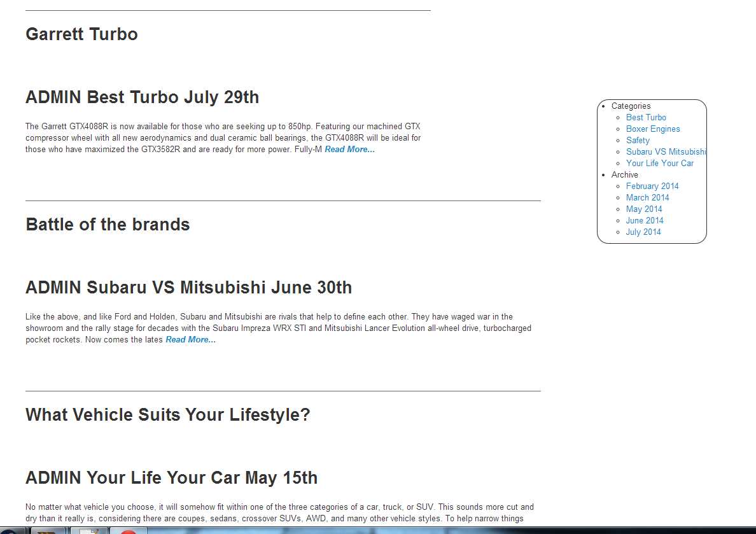Click Read More under Garrett Turbo post
The height and width of the screenshot is (534, 756).
coord(349,150)
